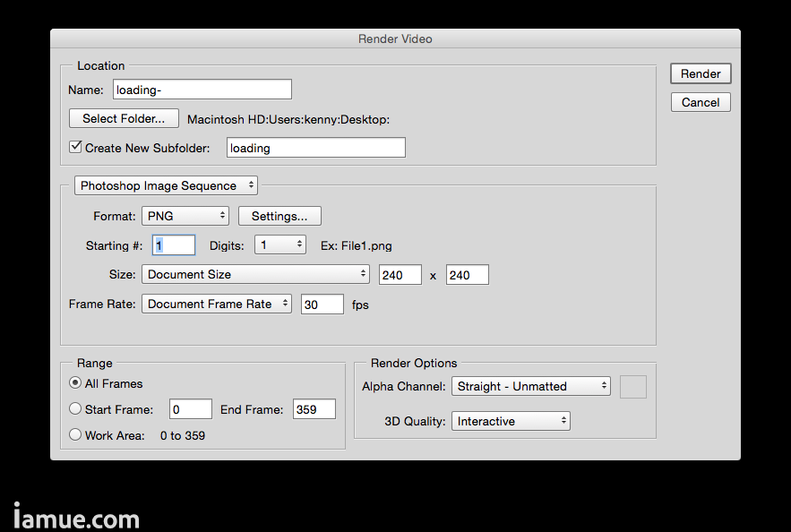This screenshot has width=791, height=532.
Task: Click the fps value field showing 30
Action: [322, 305]
